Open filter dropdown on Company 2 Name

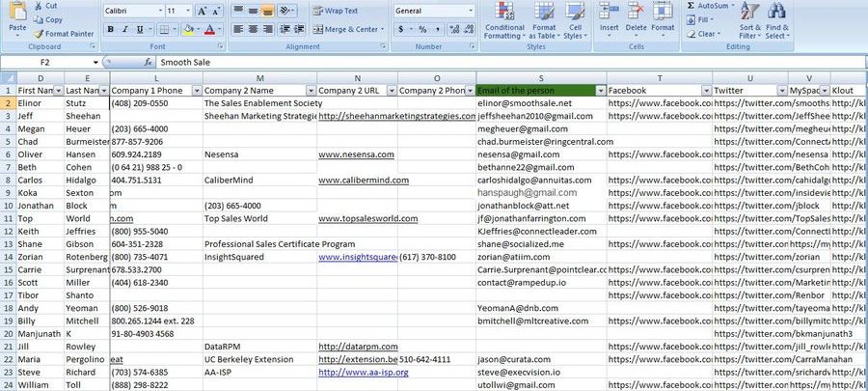click(309, 90)
